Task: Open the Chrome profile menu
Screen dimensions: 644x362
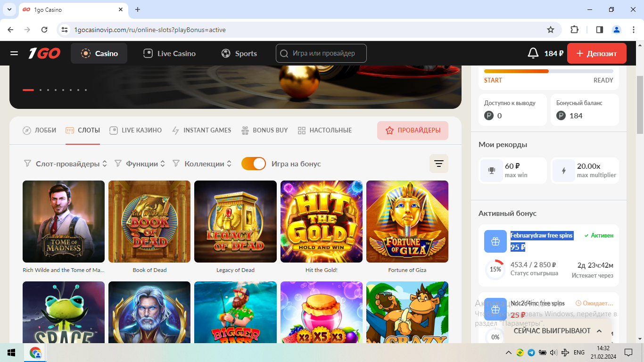Action: [617, 30]
